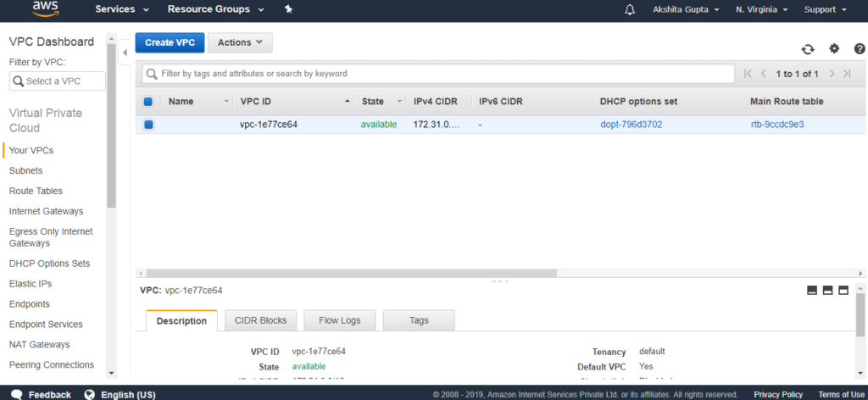The height and width of the screenshot is (400, 868).
Task: Open table settings gear icon
Action: click(x=834, y=48)
